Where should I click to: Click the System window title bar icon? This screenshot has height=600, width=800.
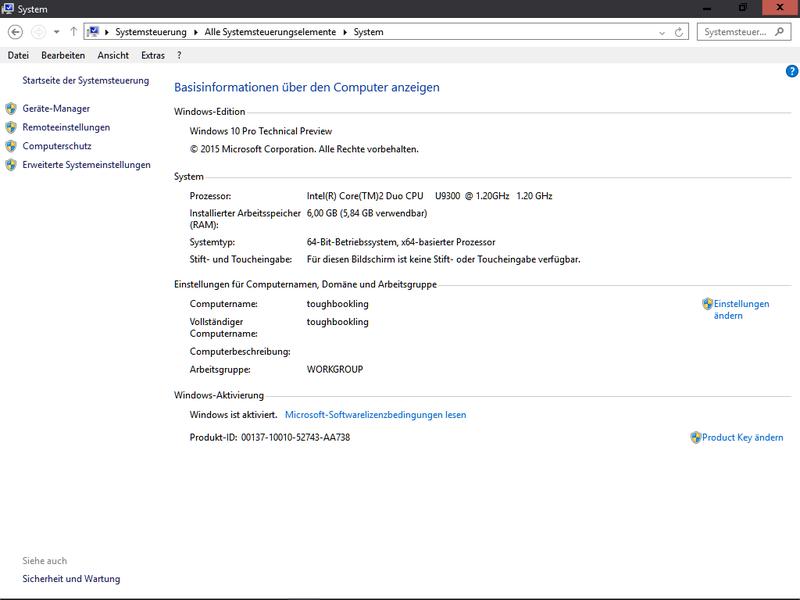8,9
